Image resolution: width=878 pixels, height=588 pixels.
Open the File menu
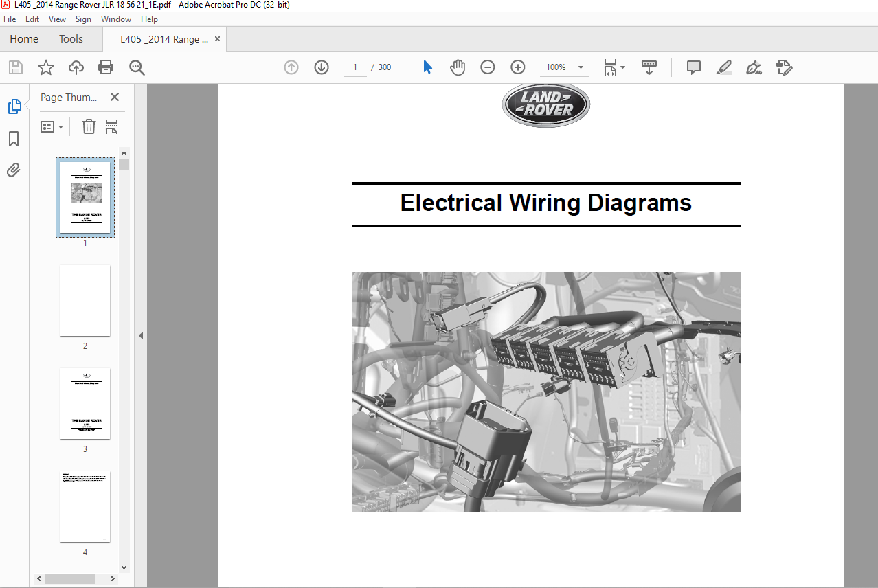click(10, 19)
